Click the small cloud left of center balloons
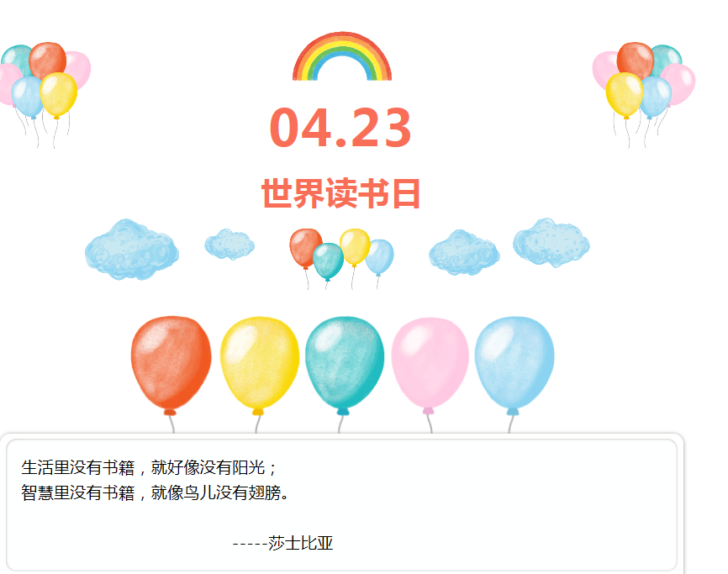 (229, 244)
